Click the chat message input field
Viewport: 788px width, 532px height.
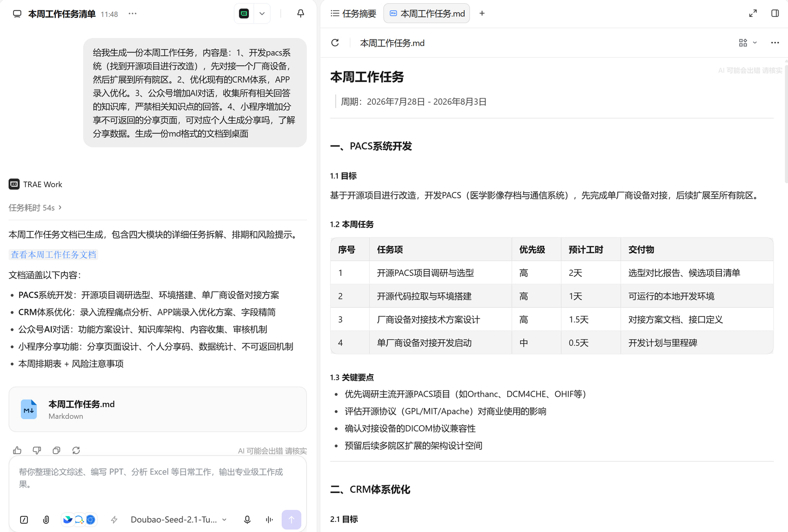click(158, 478)
